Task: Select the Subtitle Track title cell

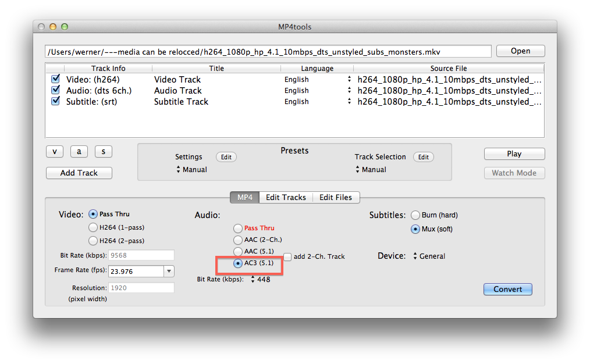Action: 181,102
